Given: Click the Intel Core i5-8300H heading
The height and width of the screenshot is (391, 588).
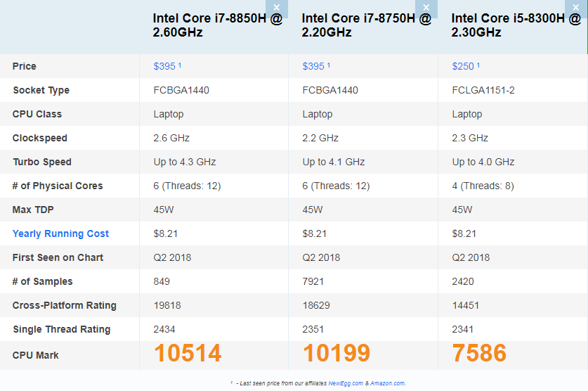Looking at the screenshot, I should (x=516, y=25).
